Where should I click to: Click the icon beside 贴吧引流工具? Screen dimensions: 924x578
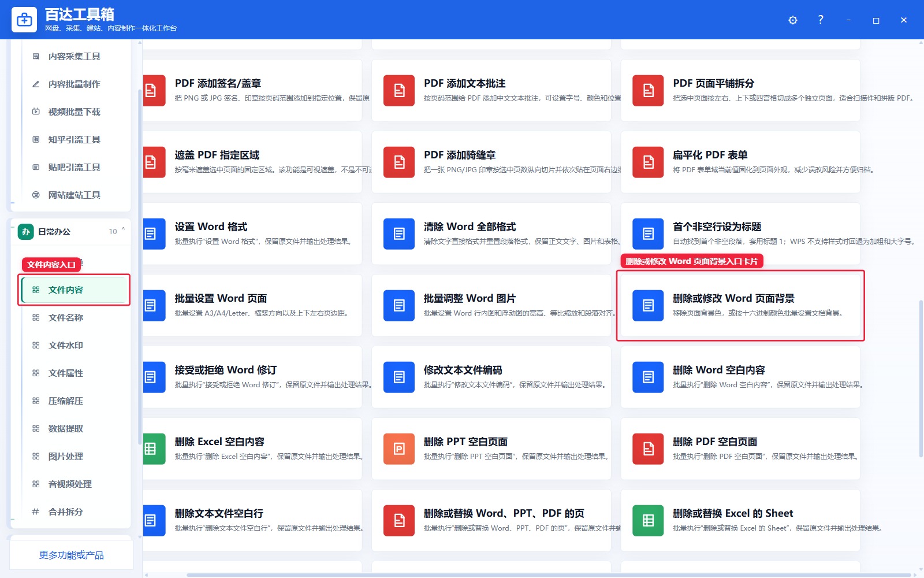pos(36,167)
